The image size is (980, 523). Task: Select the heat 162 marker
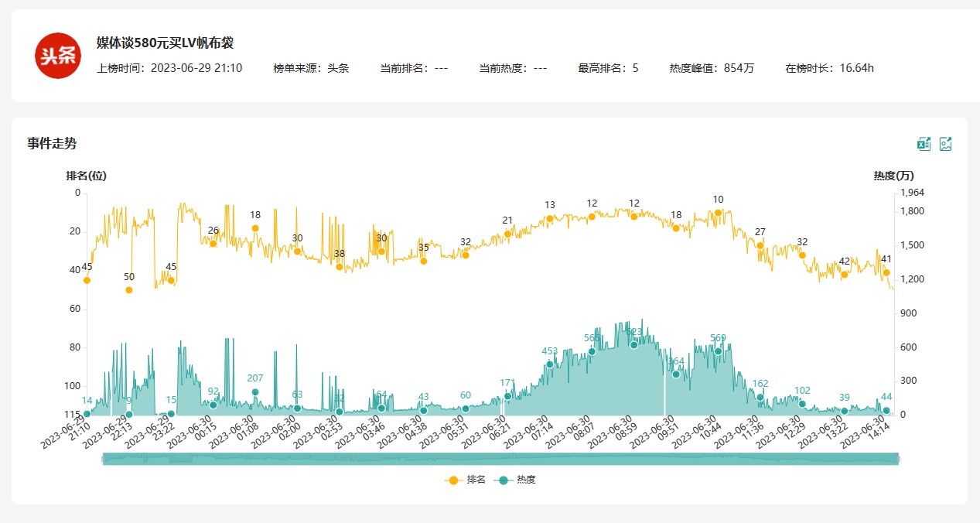pyautogui.click(x=760, y=397)
